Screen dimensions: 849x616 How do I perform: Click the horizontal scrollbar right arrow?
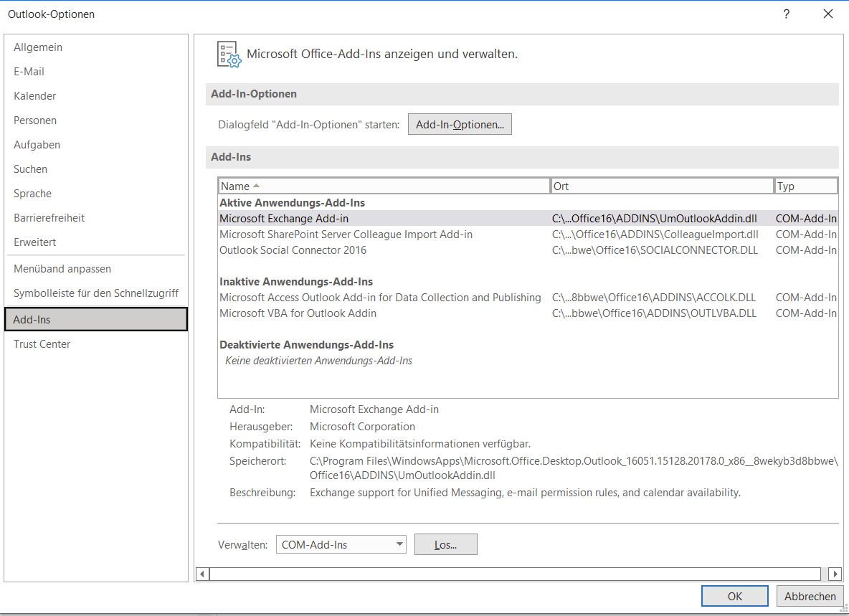tap(835, 574)
